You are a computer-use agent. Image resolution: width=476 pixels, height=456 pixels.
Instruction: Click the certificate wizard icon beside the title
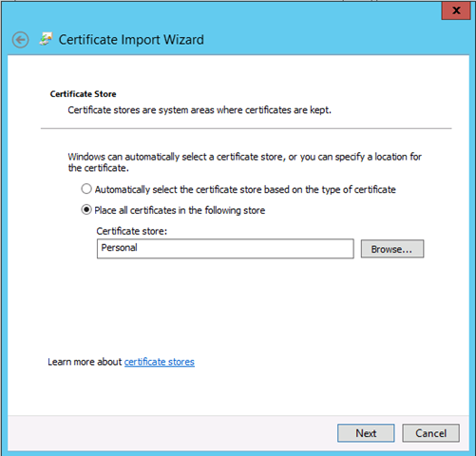pos(46,39)
